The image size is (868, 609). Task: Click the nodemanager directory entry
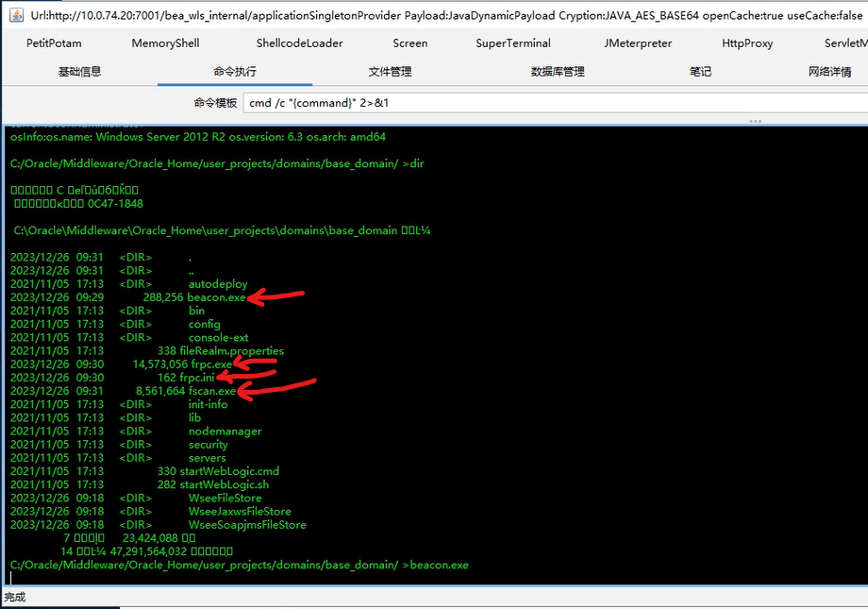(225, 431)
